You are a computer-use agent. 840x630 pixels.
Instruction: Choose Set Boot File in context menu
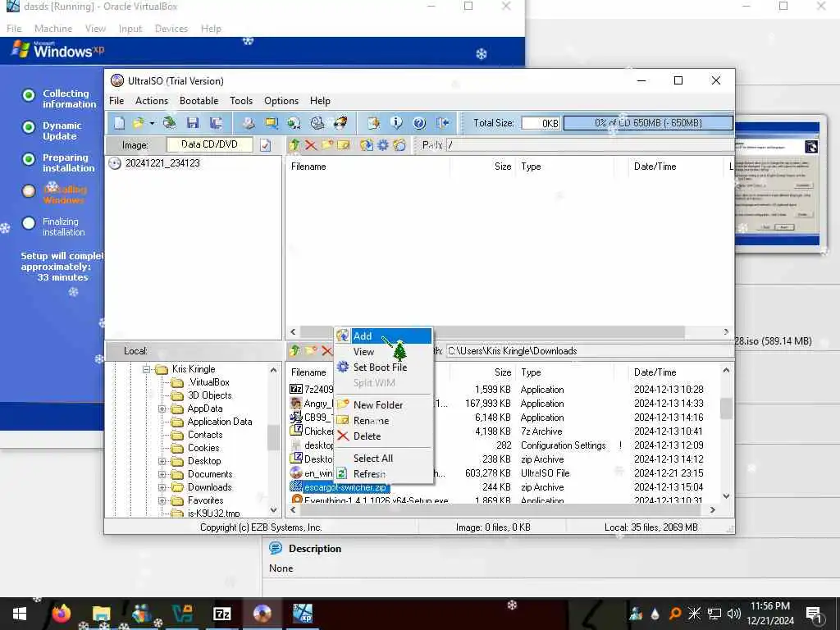pos(383,367)
